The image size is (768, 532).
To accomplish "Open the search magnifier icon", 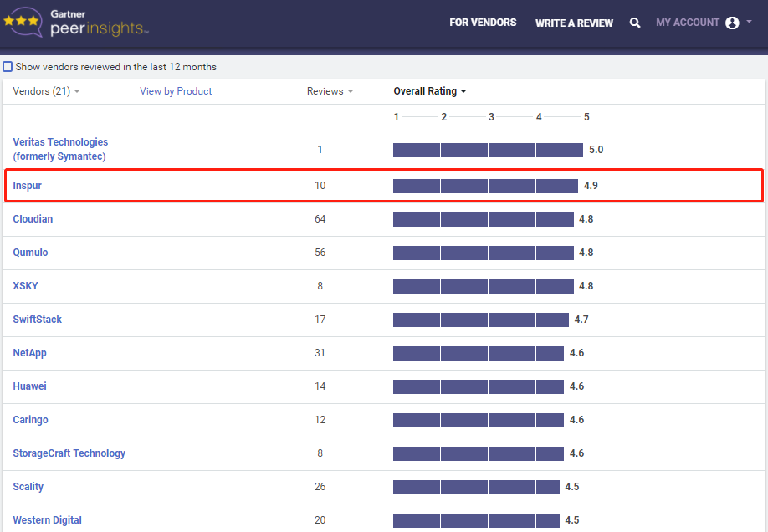I will [x=635, y=23].
